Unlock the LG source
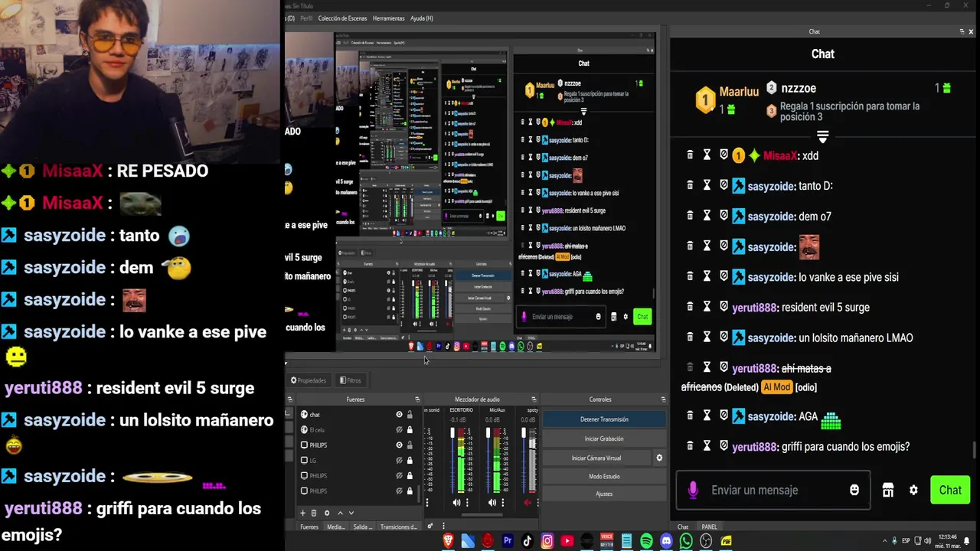This screenshot has height=551, width=980. [x=410, y=460]
